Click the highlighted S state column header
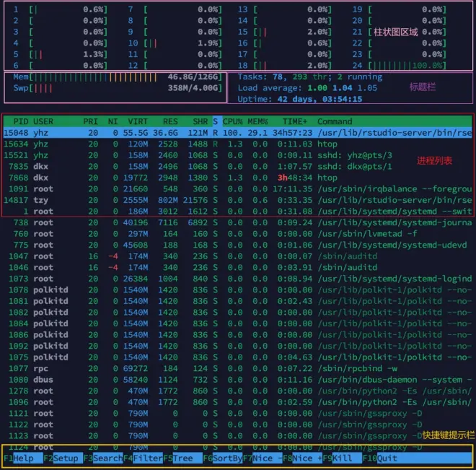The height and width of the screenshot is (470, 476). (215, 121)
